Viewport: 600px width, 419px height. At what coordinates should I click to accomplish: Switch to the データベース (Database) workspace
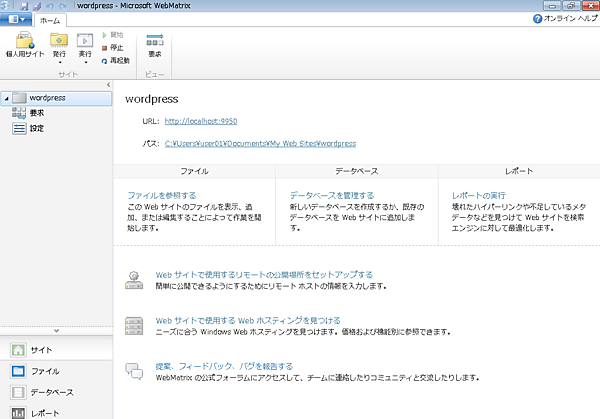[x=51, y=392]
